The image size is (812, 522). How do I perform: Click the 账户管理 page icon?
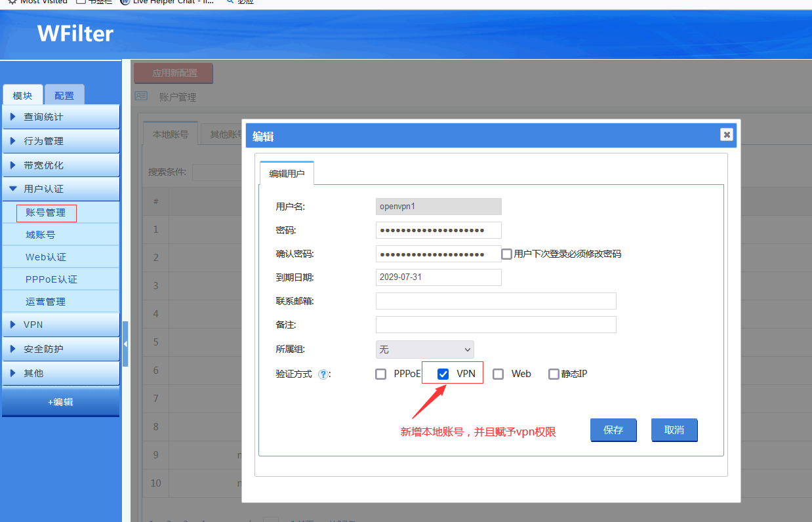(141, 96)
